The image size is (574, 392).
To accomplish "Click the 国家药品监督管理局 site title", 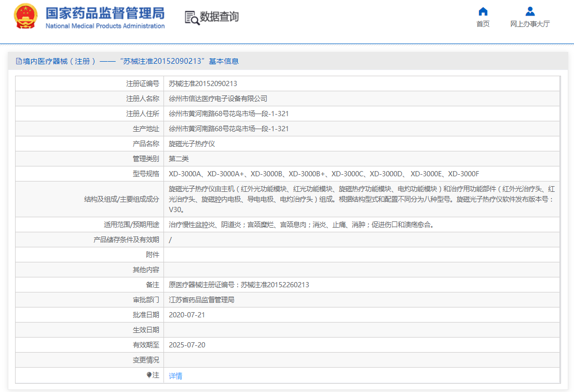I will click(105, 13).
